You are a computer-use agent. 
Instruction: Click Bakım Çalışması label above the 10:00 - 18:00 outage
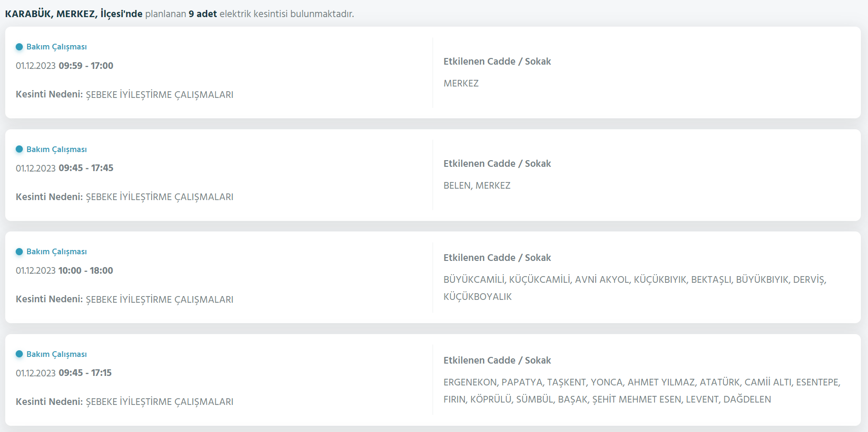pyautogui.click(x=56, y=251)
